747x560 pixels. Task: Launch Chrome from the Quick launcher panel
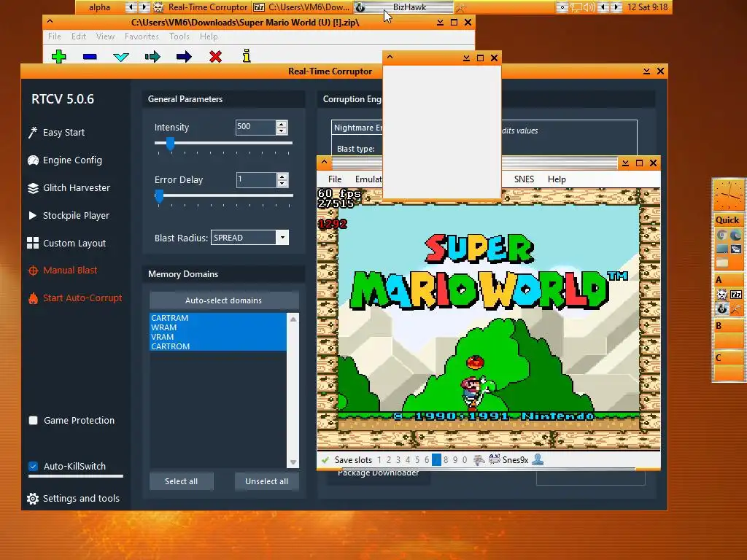pyautogui.click(x=721, y=236)
